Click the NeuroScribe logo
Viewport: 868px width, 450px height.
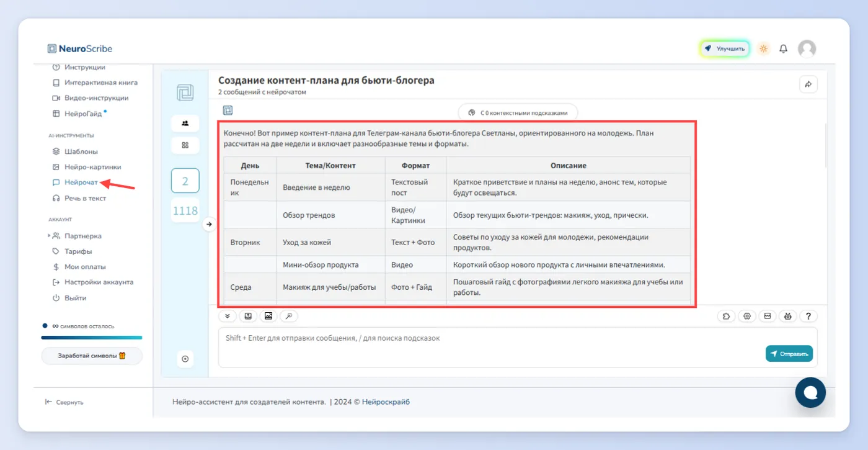coord(80,48)
